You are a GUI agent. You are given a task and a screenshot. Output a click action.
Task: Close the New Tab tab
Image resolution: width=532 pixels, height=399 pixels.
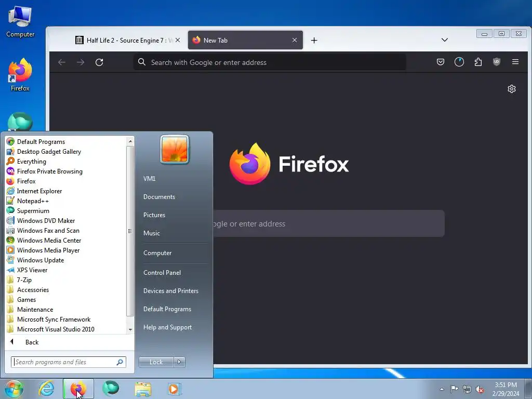click(x=295, y=40)
